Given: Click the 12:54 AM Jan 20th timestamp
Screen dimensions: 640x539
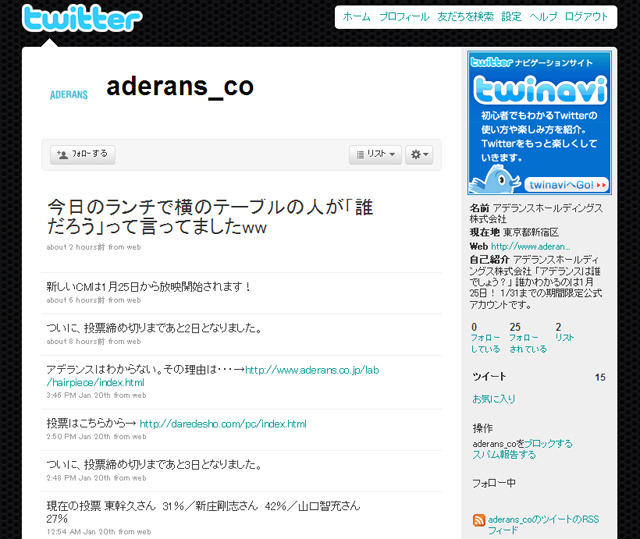Looking at the screenshot, I should (98, 532).
